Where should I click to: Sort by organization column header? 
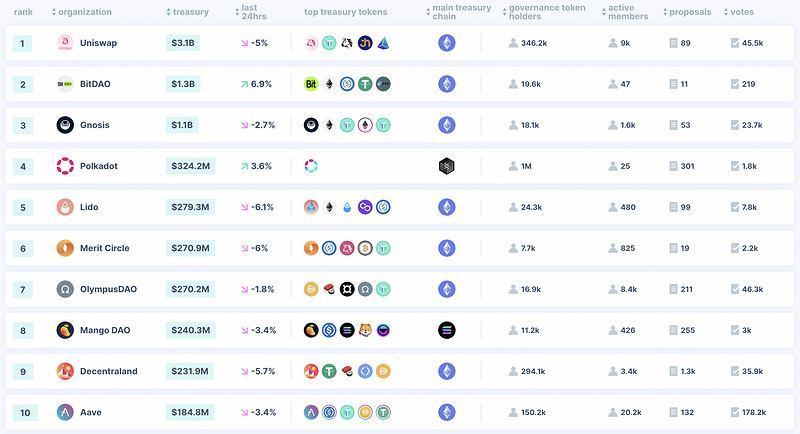pos(82,12)
